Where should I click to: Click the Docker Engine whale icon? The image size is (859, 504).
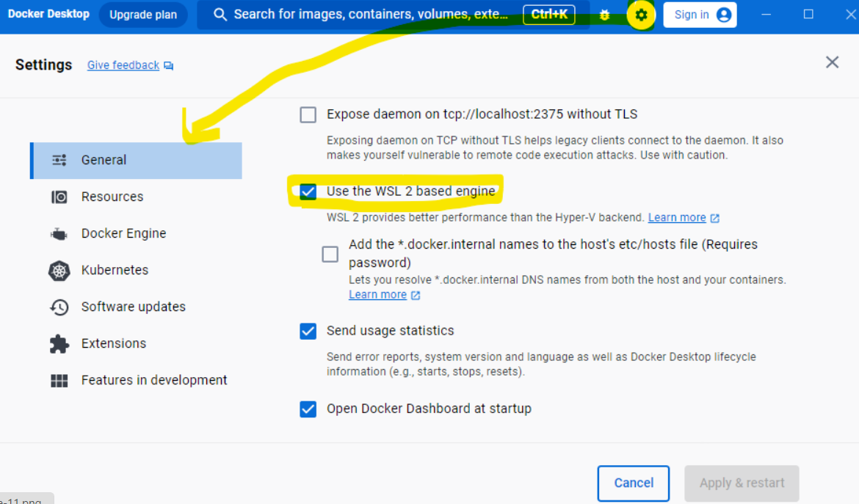coord(59,234)
